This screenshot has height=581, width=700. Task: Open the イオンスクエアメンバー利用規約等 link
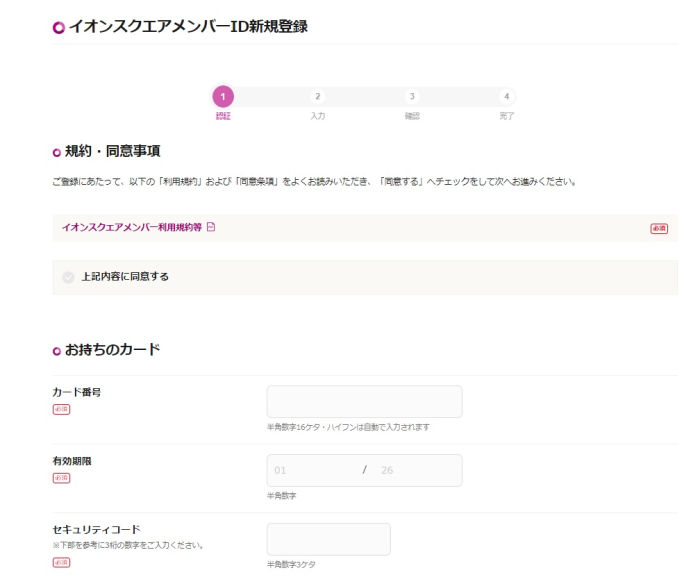tap(132, 227)
